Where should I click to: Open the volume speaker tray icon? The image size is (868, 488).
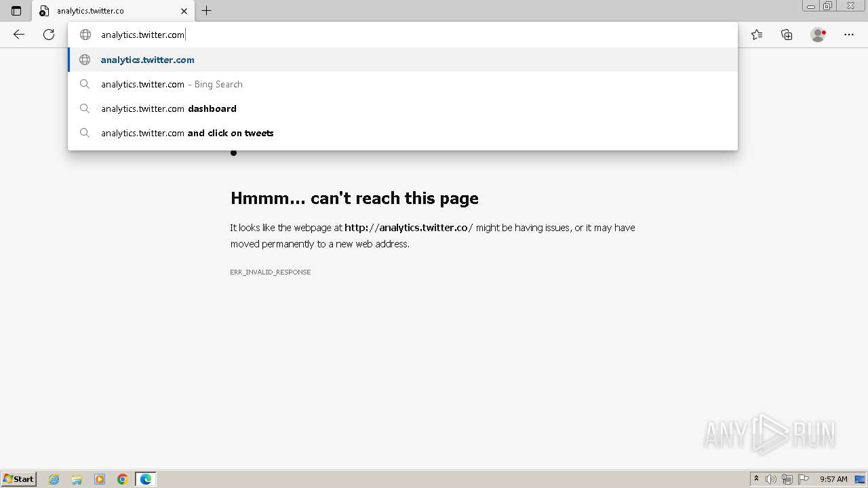point(771,479)
